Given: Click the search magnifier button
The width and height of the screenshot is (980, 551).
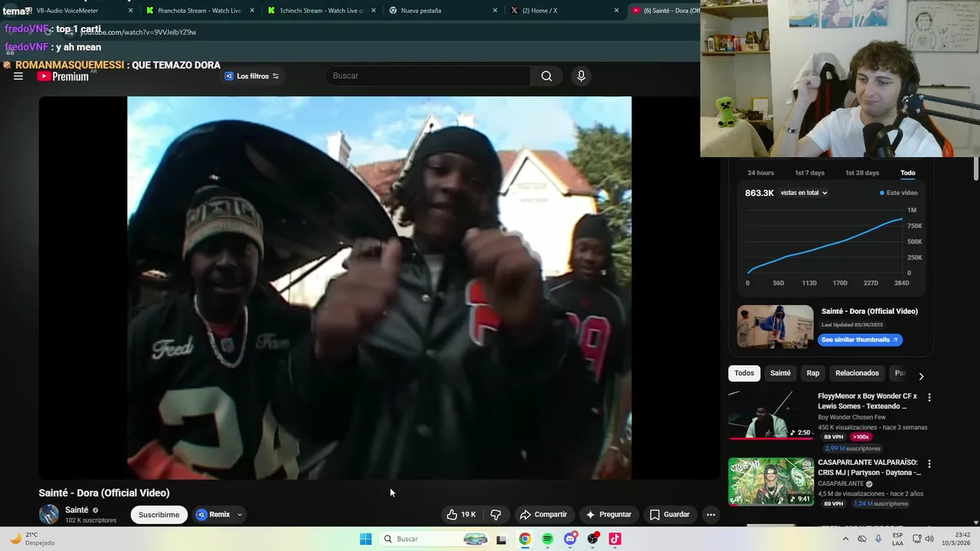Looking at the screenshot, I should click(x=547, y=76).
